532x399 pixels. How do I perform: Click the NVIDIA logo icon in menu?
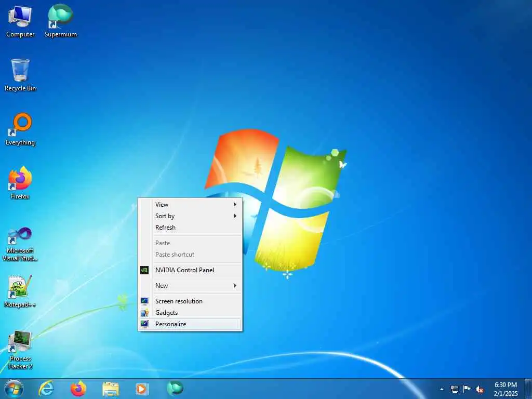coord(144,270)
